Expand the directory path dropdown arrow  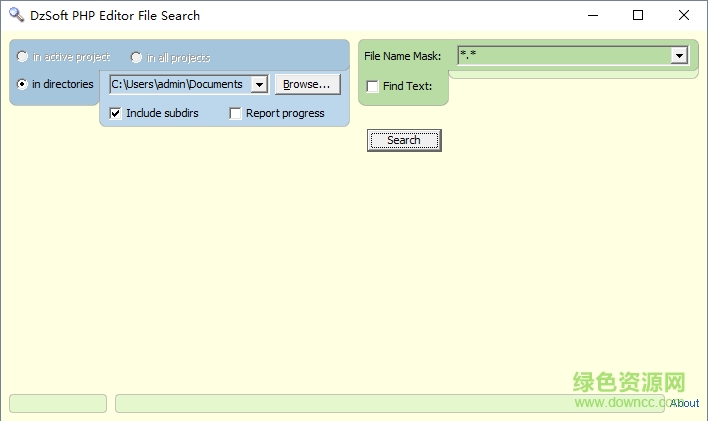(x=259, y=85)
